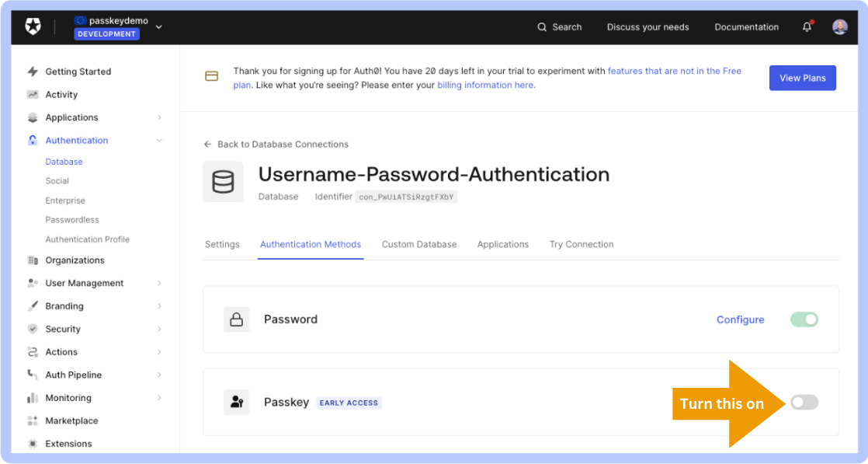Click the User Management people icon
The height and width of the screenshot is (464, 868).
33,283
